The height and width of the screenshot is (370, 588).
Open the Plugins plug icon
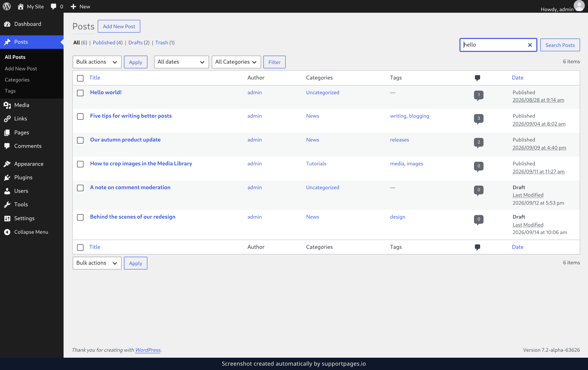pos(7,178)
